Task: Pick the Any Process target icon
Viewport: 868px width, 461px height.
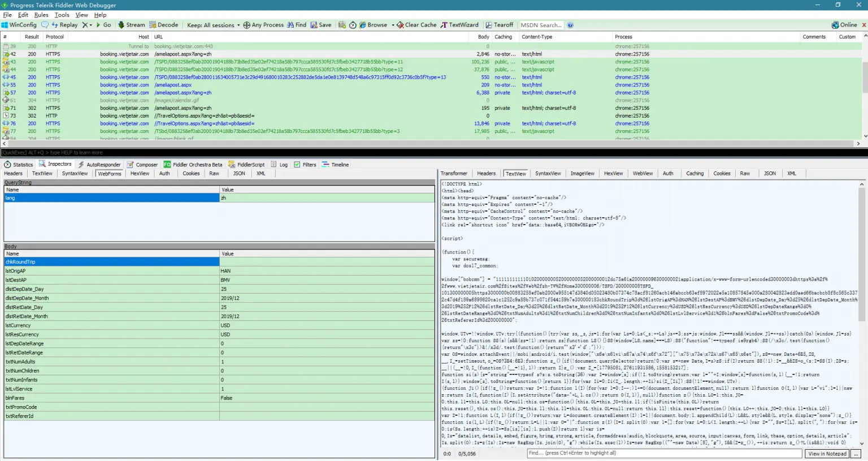Action: pyautogui.click(x=246, y=25)
